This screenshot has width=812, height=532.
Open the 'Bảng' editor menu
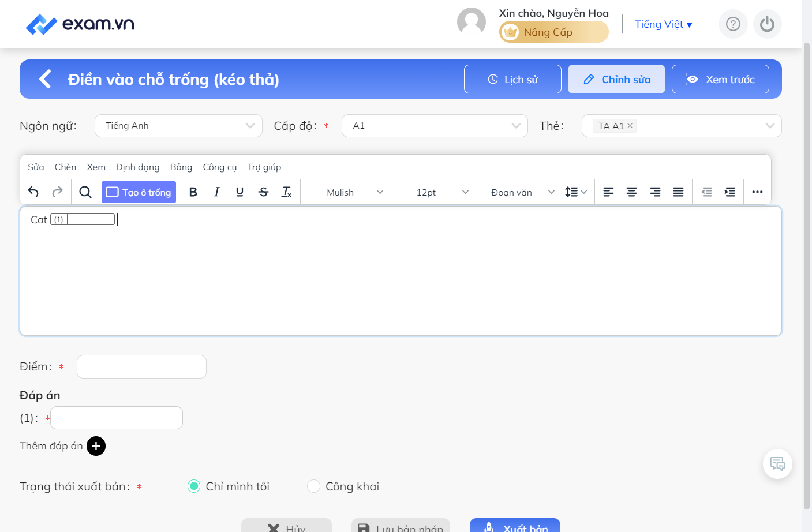coord(181,167)
